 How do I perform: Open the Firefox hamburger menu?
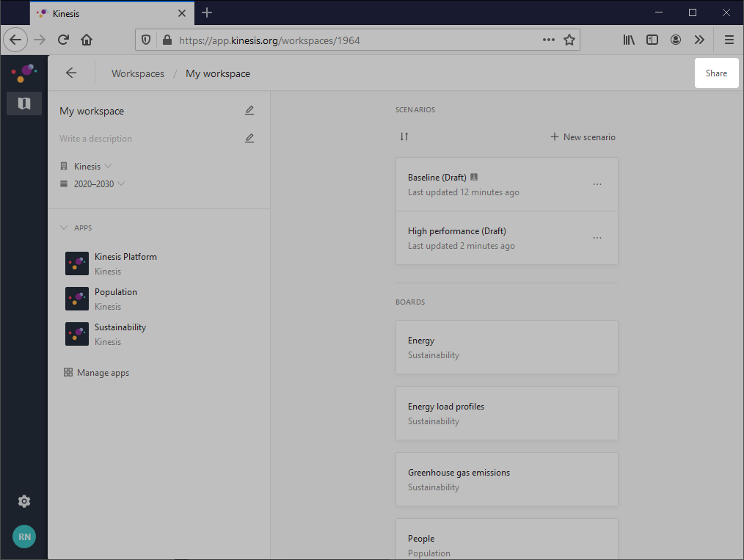click(729, 40)
